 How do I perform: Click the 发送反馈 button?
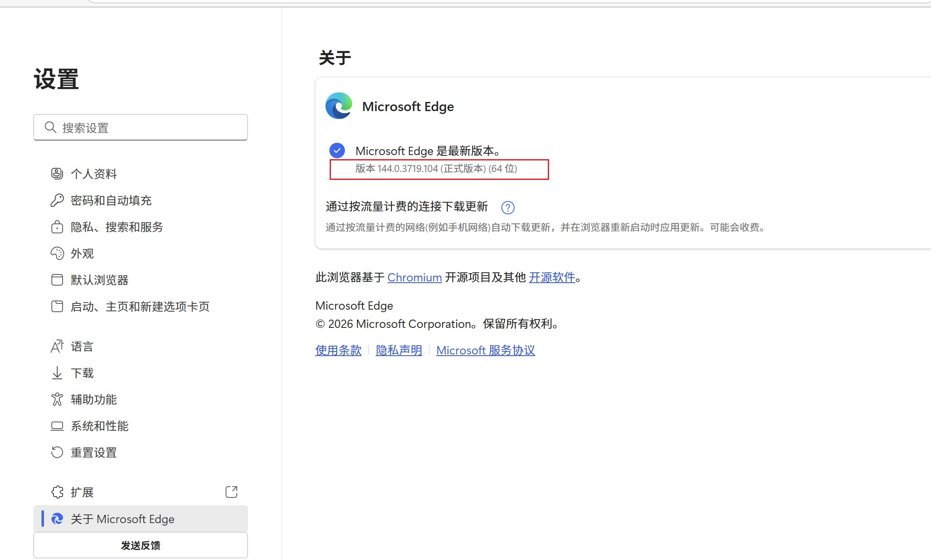pyautogui.click(x=141, y=545)
